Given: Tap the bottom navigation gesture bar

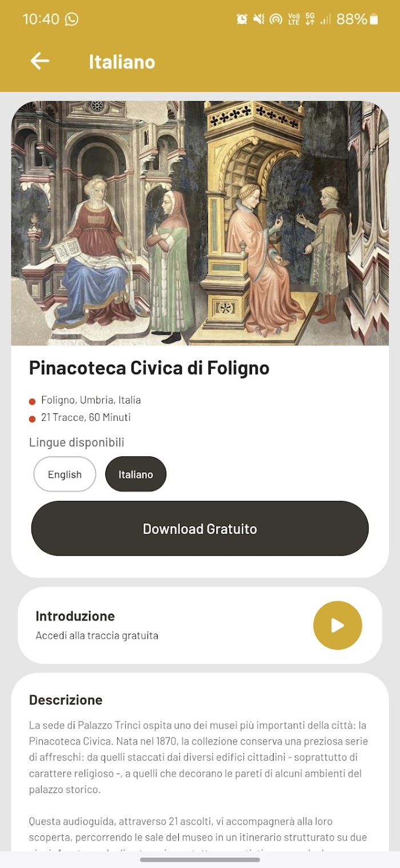Looking at the screenshot, I should point(200,859).
